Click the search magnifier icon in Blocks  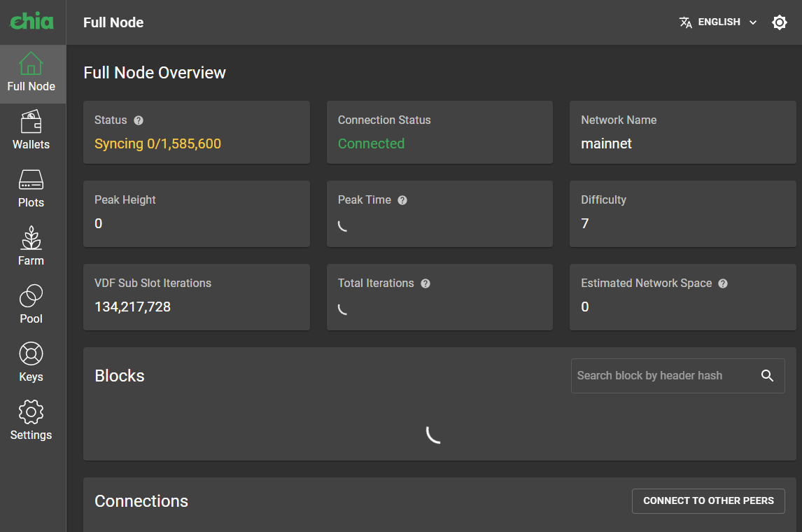click(767, 375)
